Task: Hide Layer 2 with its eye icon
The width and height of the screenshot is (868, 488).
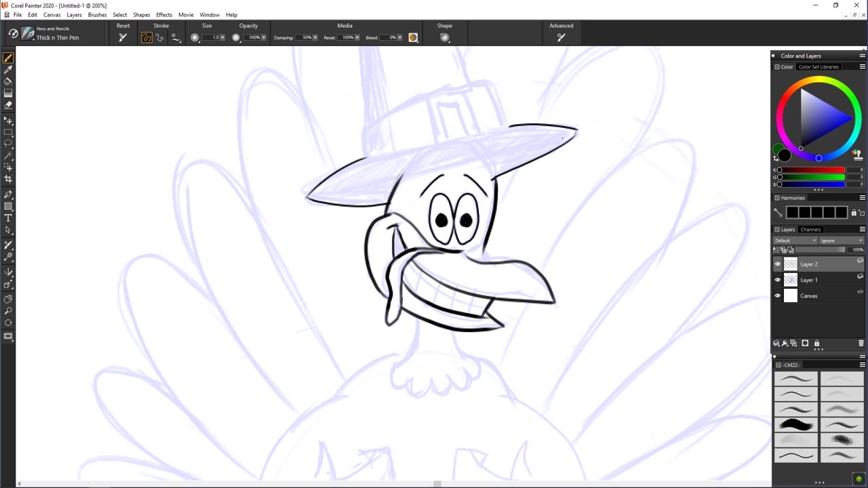Action: click(x=778, y=264)
